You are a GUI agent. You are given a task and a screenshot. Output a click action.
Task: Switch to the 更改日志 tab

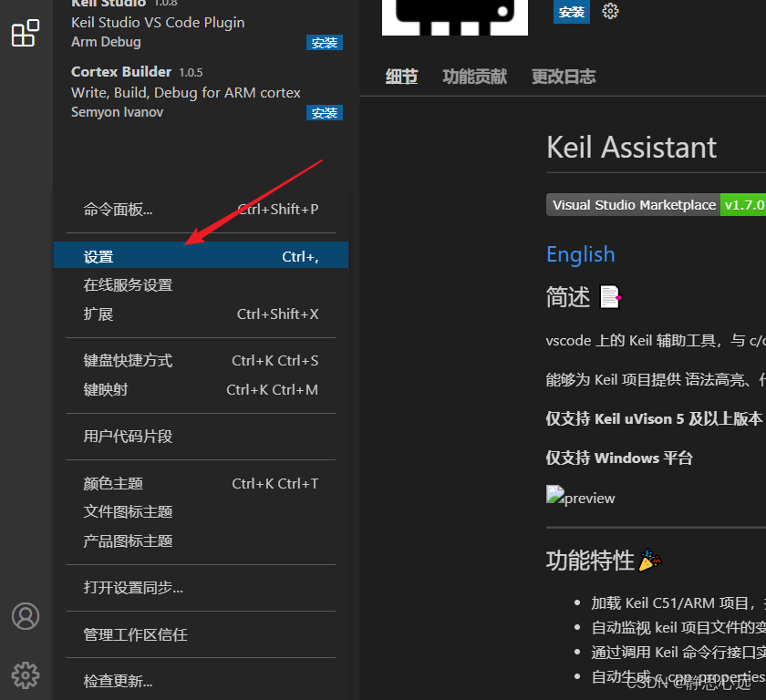(564, 77)
